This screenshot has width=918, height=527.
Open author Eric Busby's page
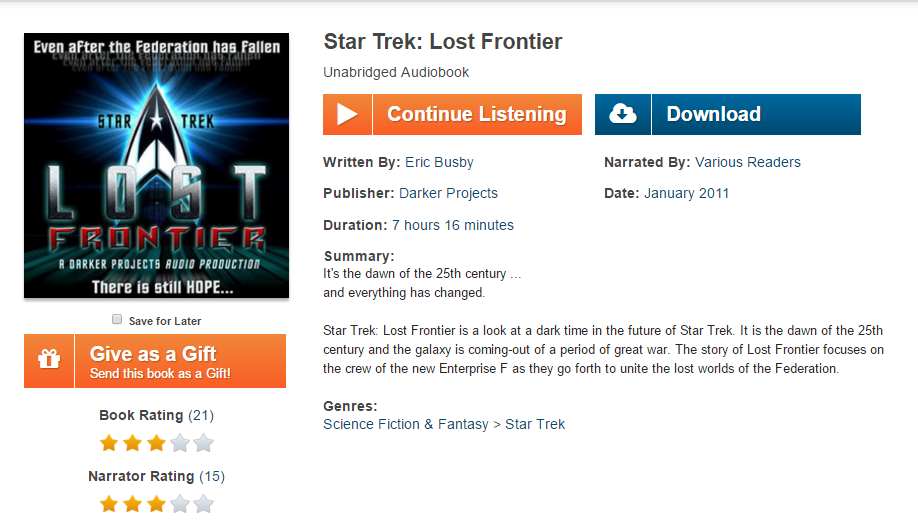point(439,162)
